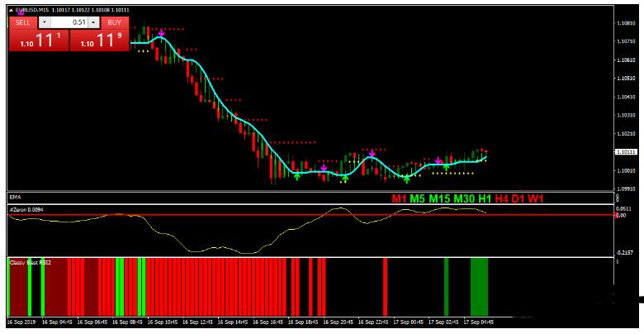Click the second magenta down arrow from left
644x334 pixels.
[x=324, y=168]
